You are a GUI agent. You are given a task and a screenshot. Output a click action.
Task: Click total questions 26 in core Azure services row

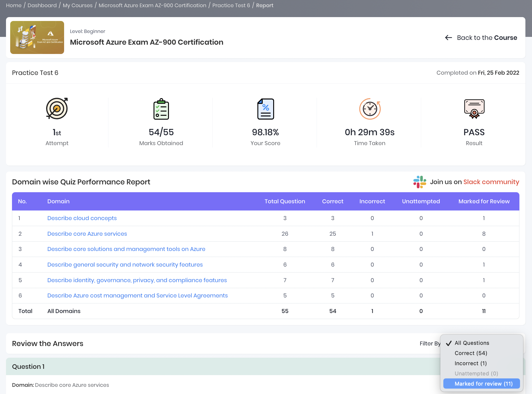[x=285, y=234]
